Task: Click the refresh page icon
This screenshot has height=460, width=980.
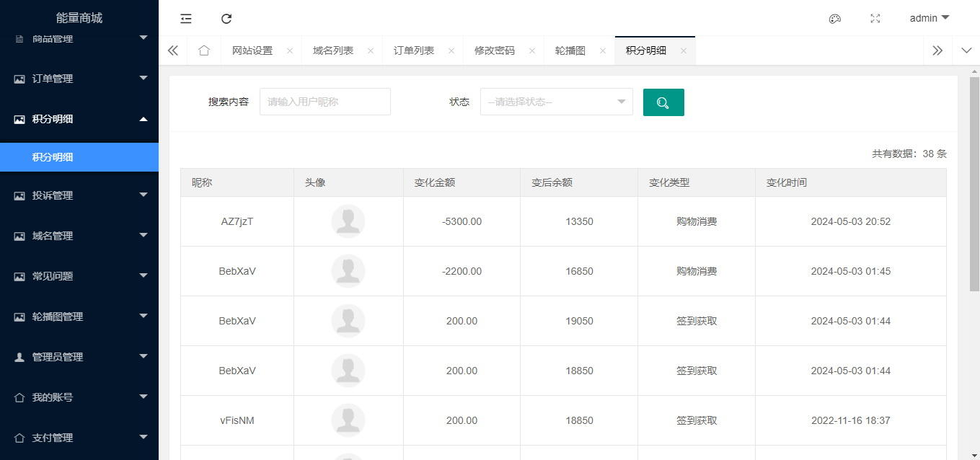Action: coord(226,19)
